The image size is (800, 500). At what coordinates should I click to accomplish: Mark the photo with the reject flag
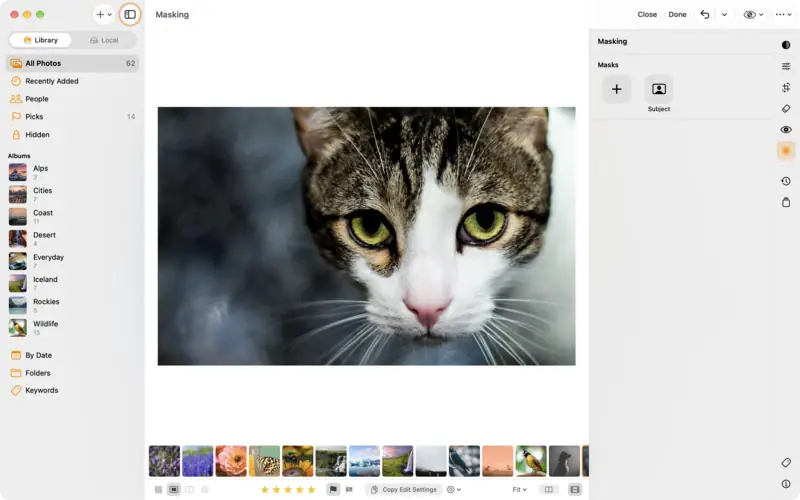[x=349, y=490]
